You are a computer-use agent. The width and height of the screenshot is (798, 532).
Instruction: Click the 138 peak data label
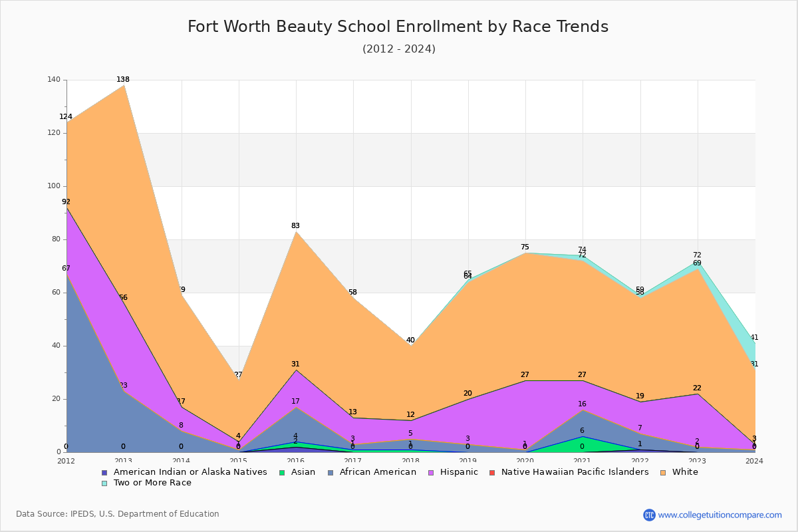(x=123, y=80)
